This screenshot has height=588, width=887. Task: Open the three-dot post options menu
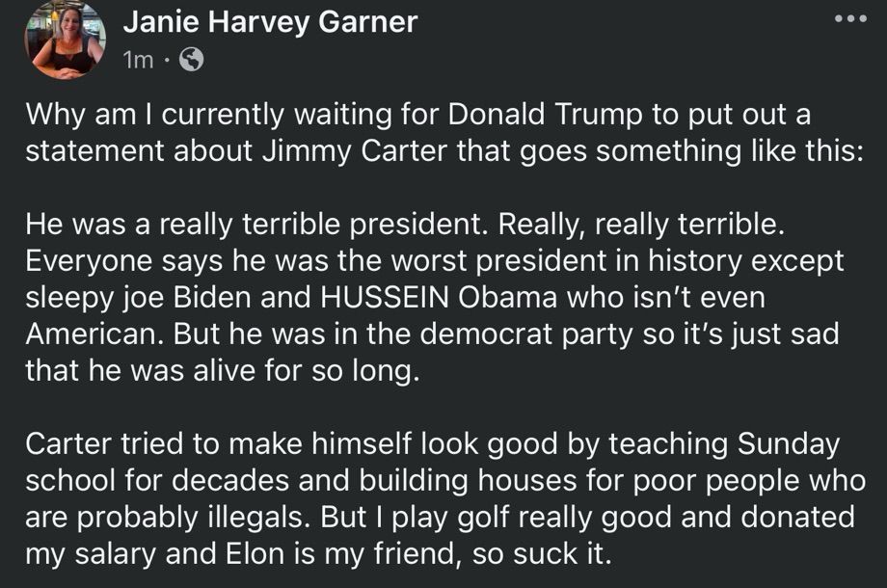tap(850, 19)
